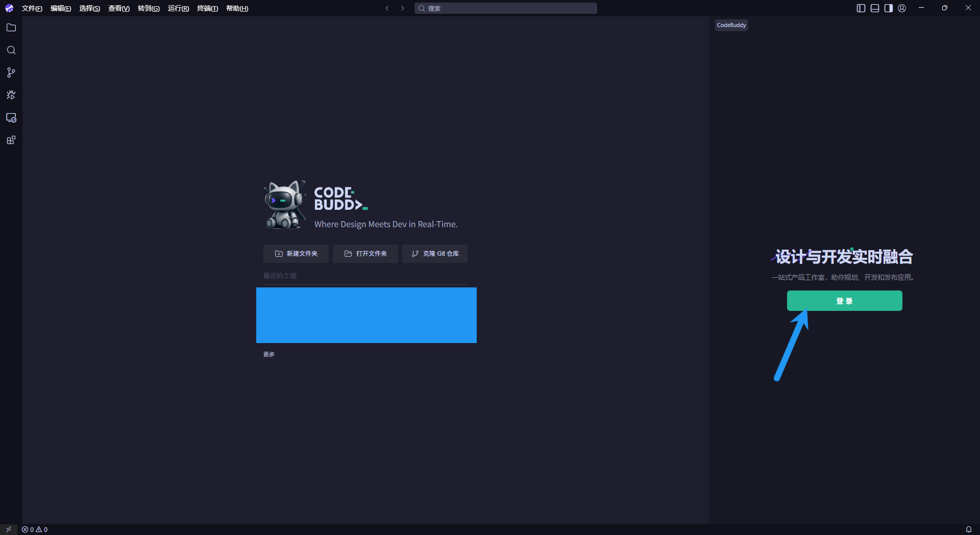Click the 克隆 Git 仓库 button
The image size is (980, 535).
point(435,254)
